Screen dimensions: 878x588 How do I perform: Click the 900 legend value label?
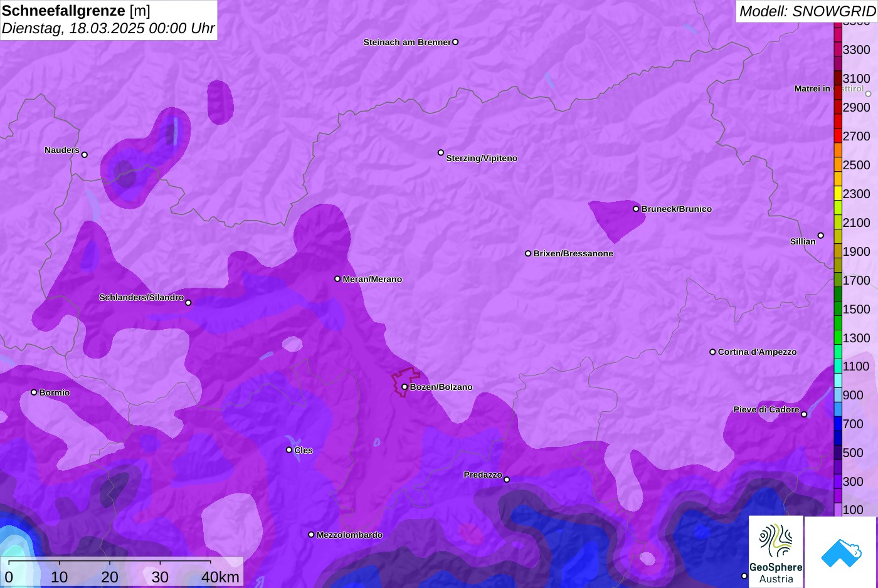tap(853, 395)
